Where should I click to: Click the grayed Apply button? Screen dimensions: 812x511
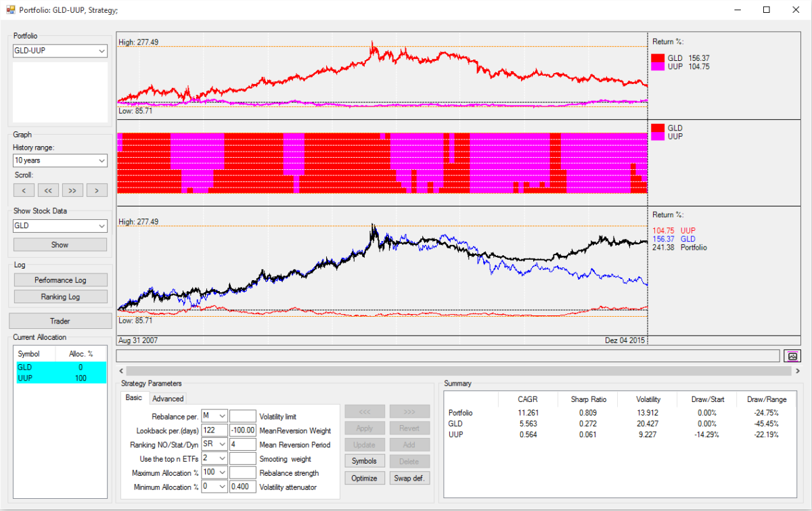coord(365,428)
